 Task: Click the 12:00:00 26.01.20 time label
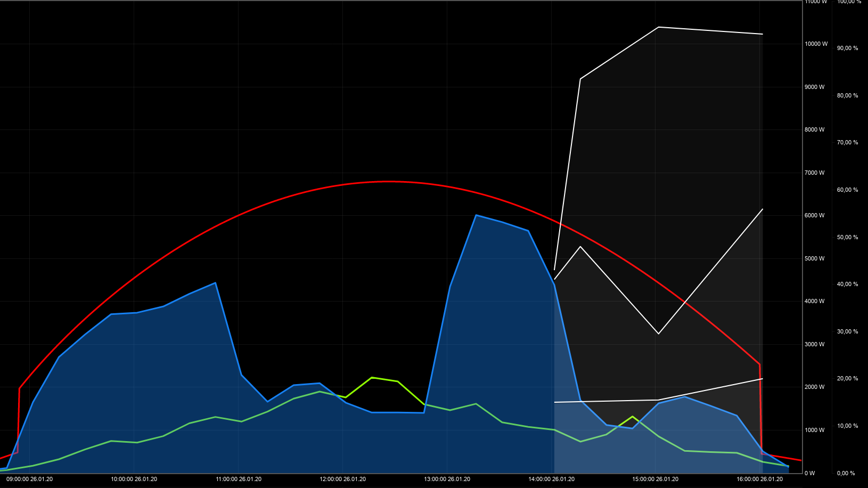pos(342,479)
